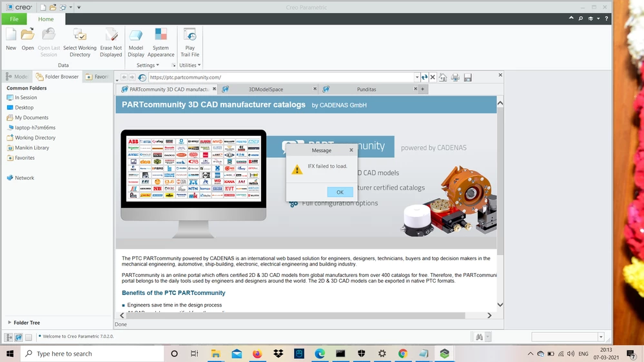Toggle the browser display status bar icon

(x=19, y=338)
